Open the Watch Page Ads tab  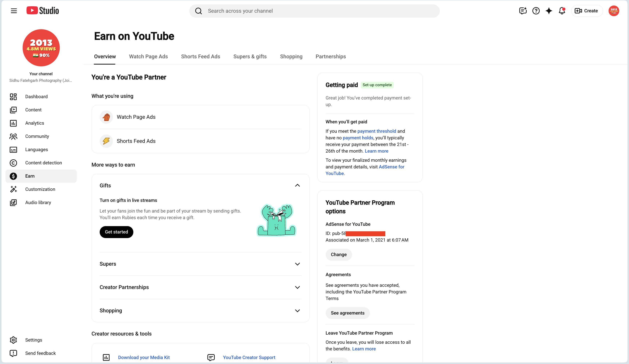(x=148, y=56)
